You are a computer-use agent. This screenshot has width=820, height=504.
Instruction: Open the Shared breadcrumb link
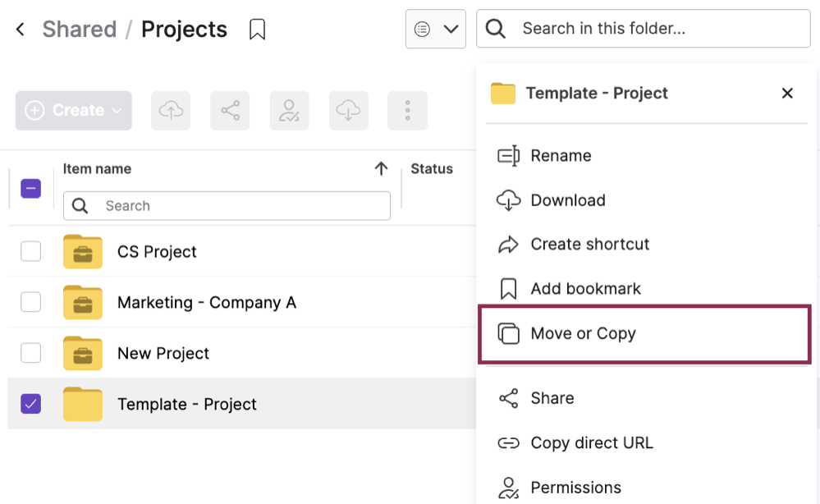pos(79,28)
